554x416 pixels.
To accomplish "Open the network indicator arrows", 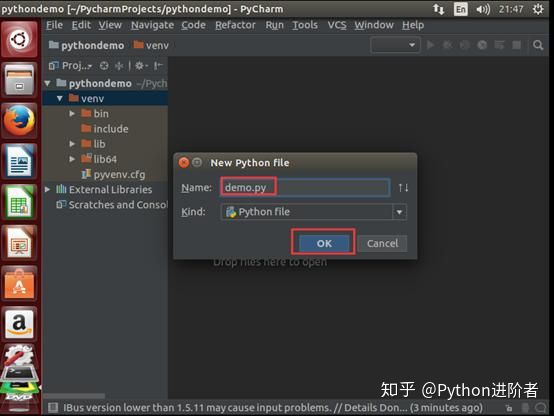I will pos(438,9).
